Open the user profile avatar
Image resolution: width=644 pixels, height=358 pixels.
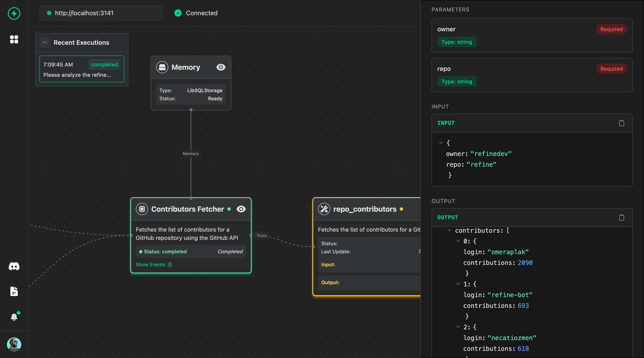(x=14, y=344)
